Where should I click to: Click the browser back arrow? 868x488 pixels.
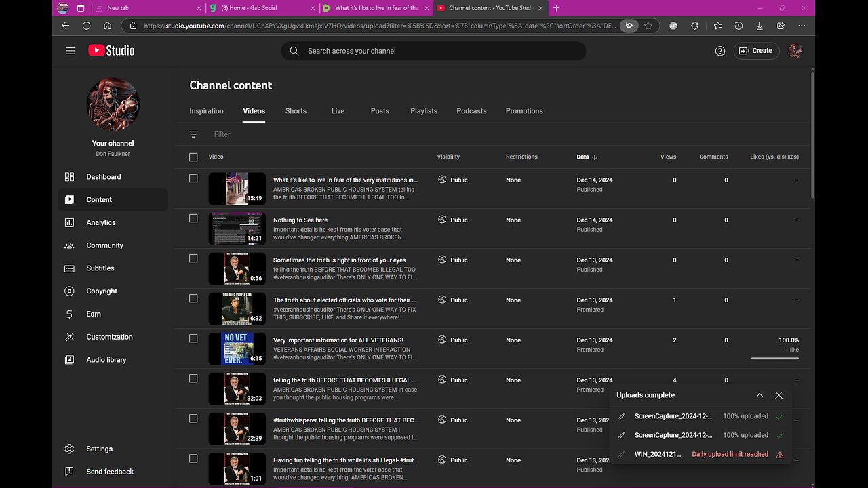(x=65, y=26)
